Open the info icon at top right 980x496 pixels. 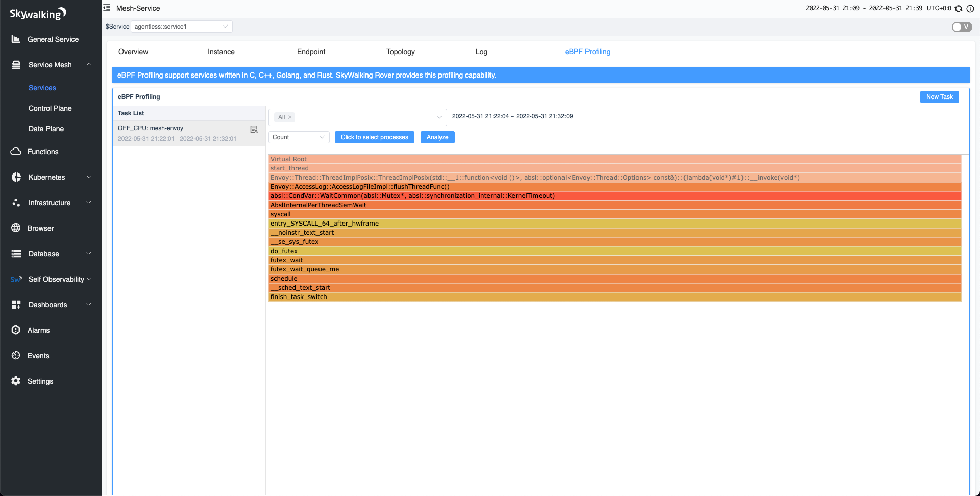click(971, 8)
